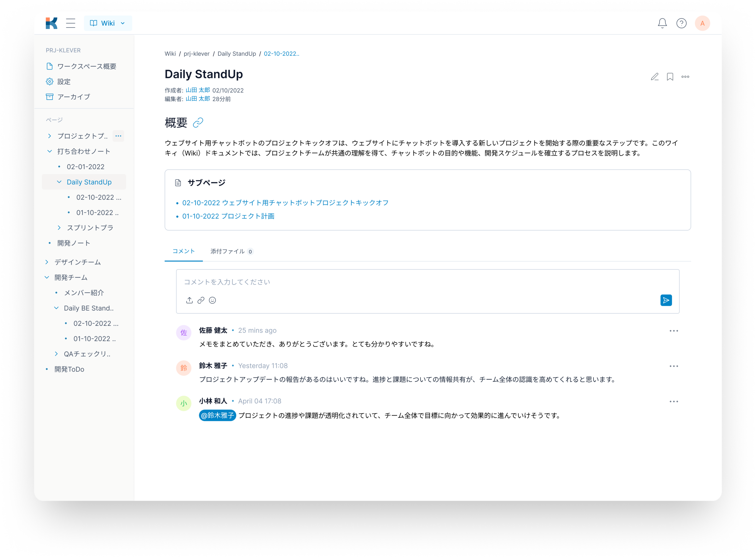Click the upload icon in comment box

189,300
